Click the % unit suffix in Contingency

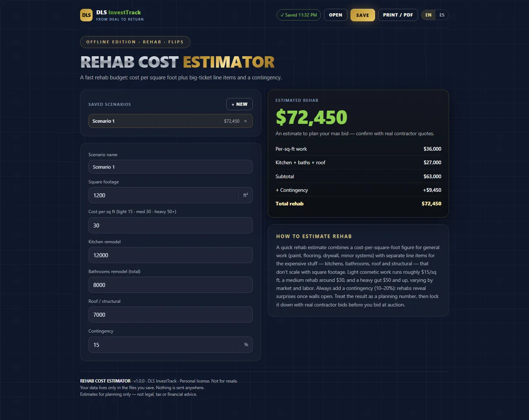246,345
